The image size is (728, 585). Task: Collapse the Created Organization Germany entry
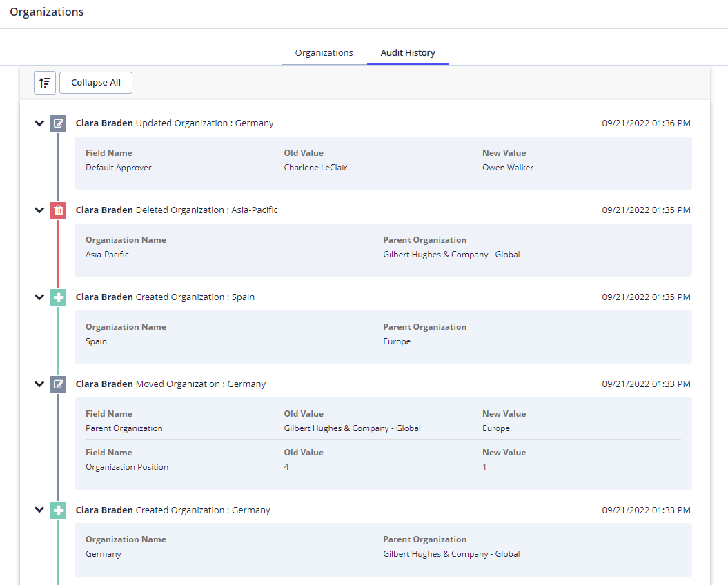pos(39,510)
